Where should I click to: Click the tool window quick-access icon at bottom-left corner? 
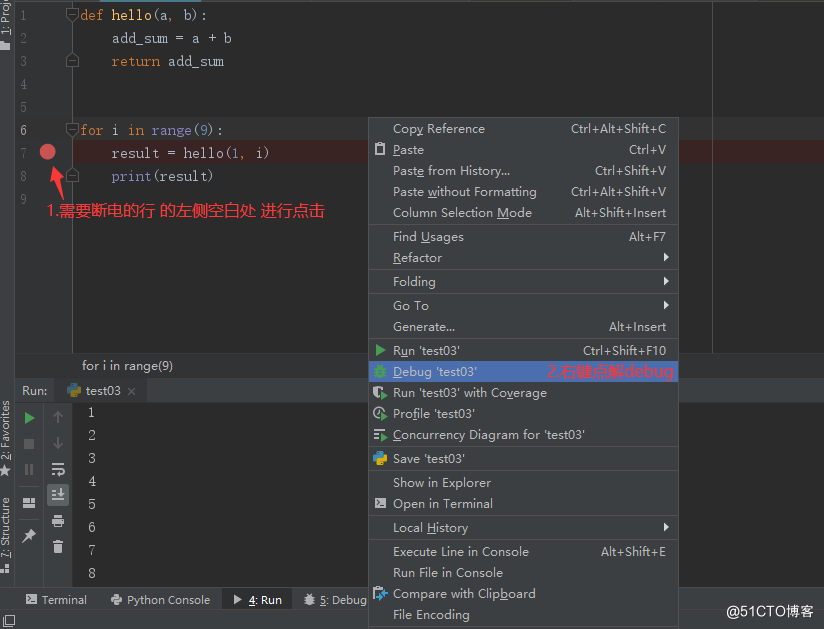(x=9, y=620)
